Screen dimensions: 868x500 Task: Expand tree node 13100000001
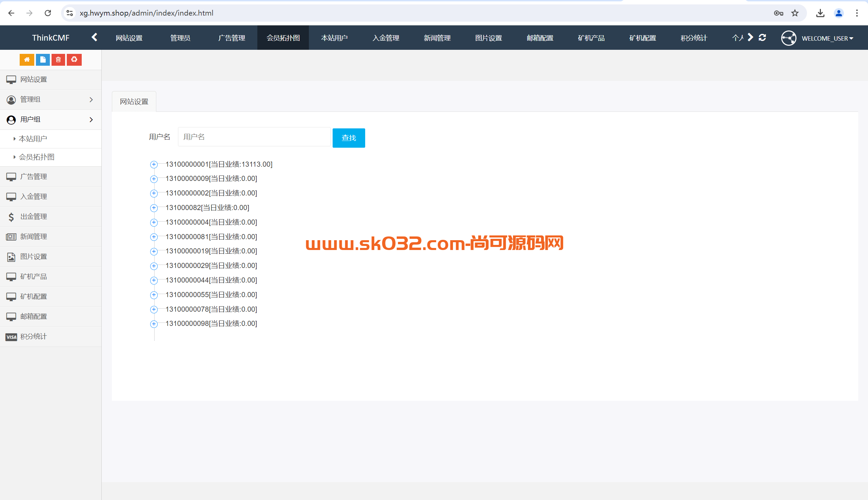coord(154,165)
